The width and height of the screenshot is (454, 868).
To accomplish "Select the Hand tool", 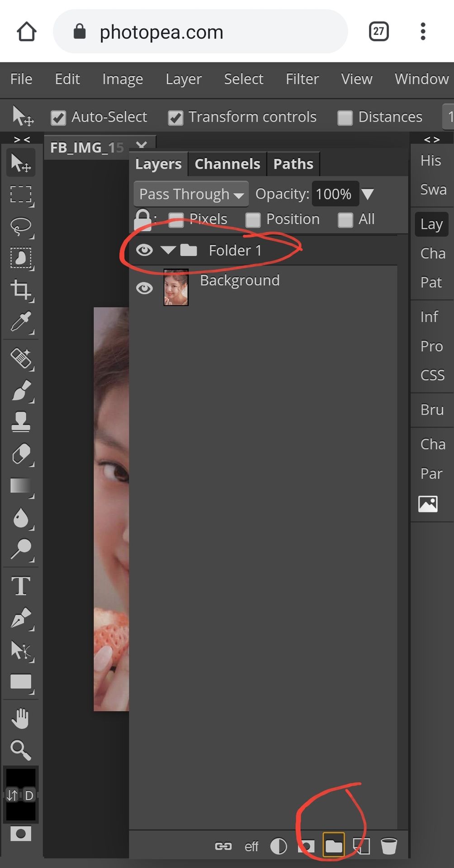I will click(x=21, y=718).
